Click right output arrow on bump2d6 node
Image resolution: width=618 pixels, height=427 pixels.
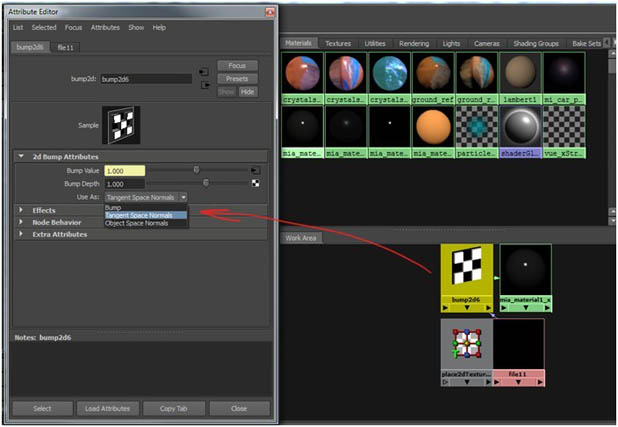[x=489, y=308]
